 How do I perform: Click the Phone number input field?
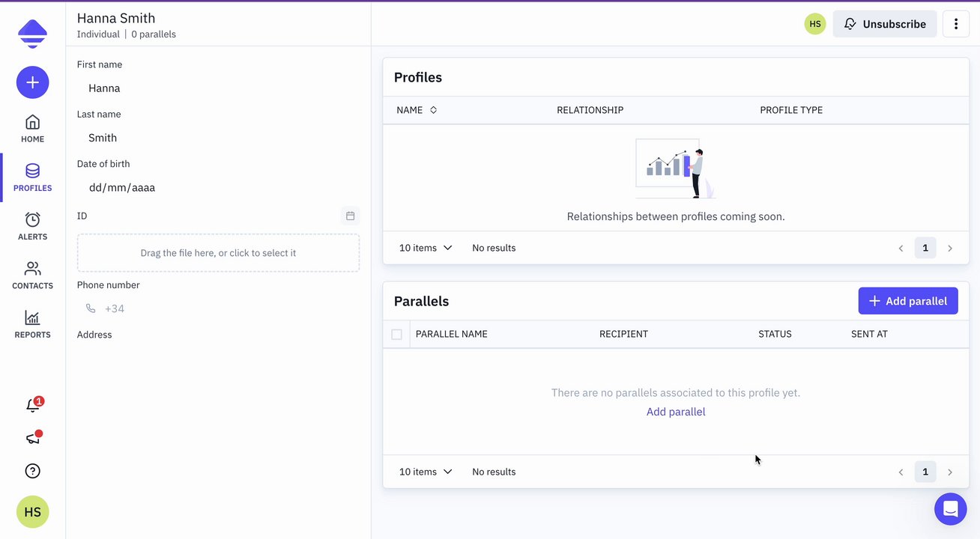[225, 308]
